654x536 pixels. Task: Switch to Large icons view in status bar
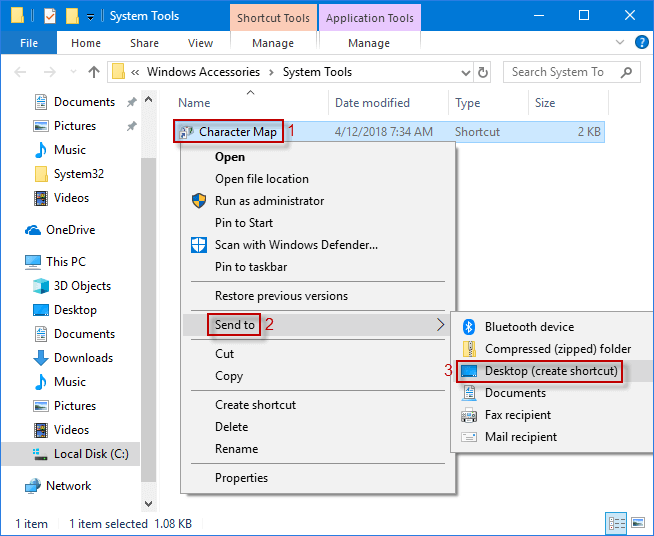point(638,523)
